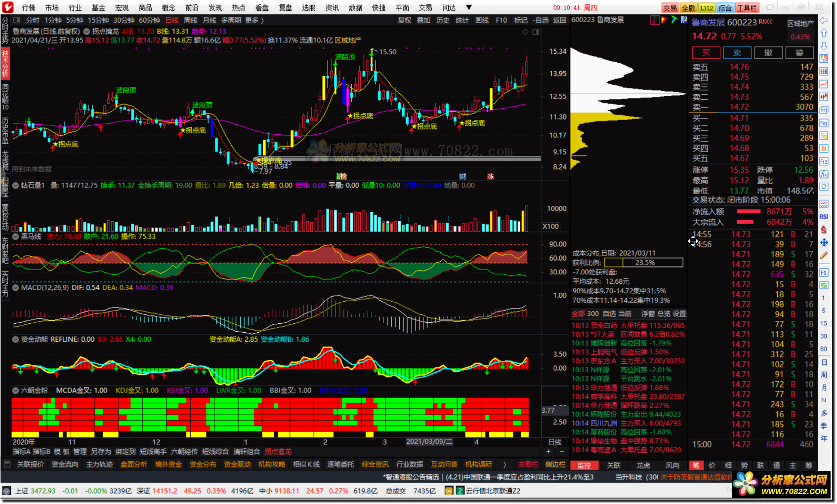The image size is (837, 504).
Task: Click the F5 icon in right sidebar
Action: [x=824, y=272]
